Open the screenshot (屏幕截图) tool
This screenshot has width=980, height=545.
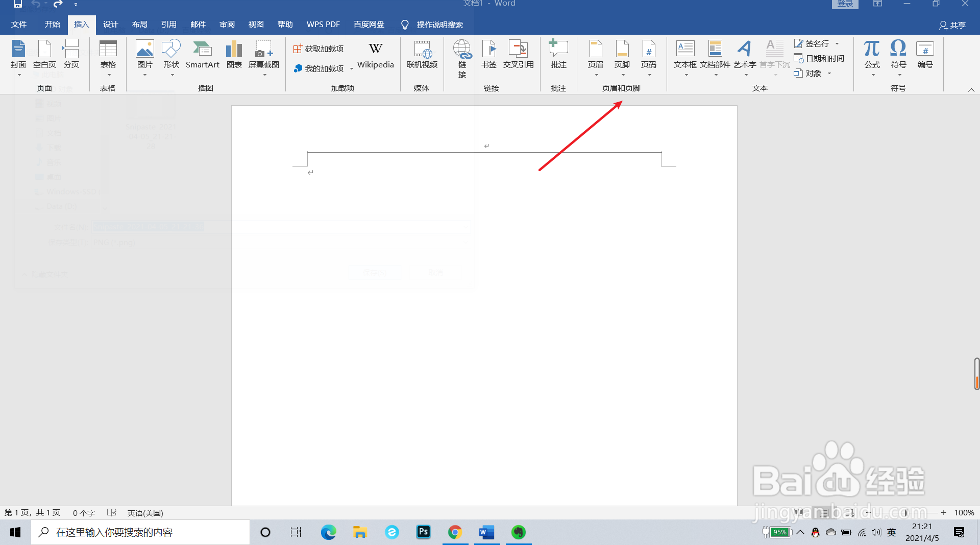point(264,58)
